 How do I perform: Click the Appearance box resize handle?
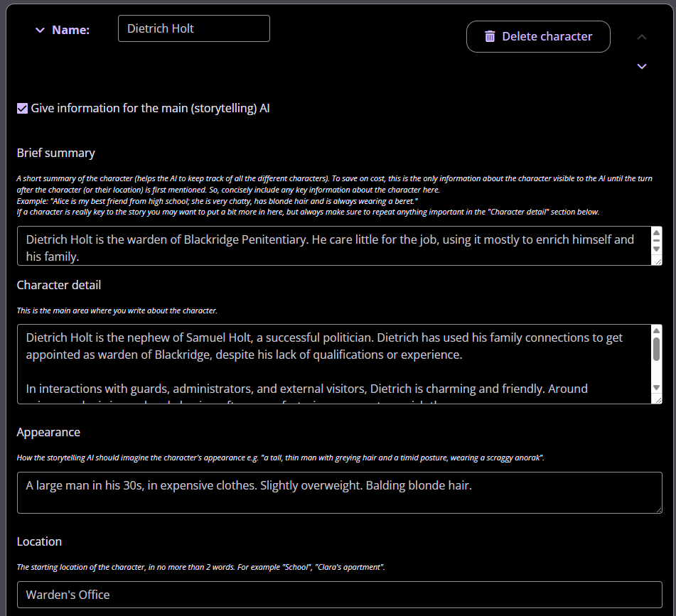[658, 509]
